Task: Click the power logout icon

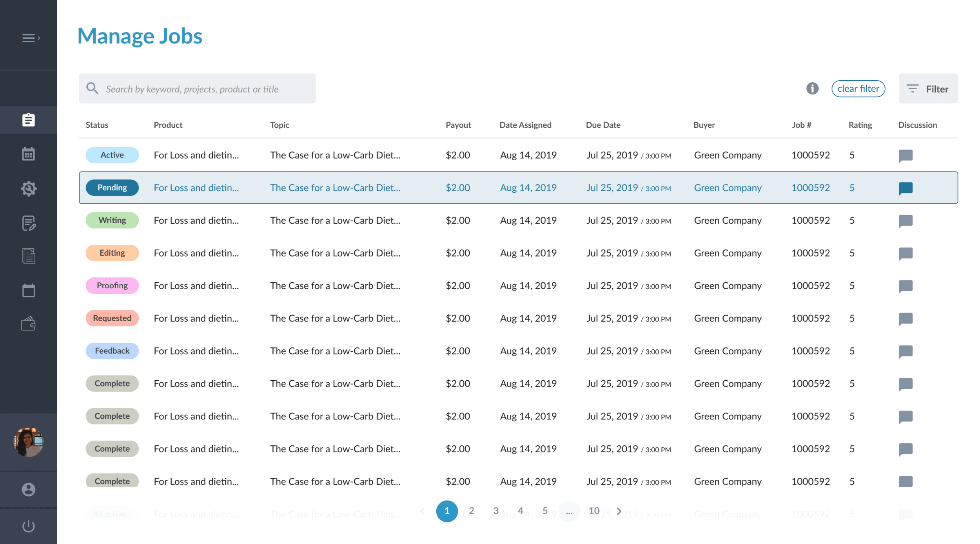Action: point(28,526)
